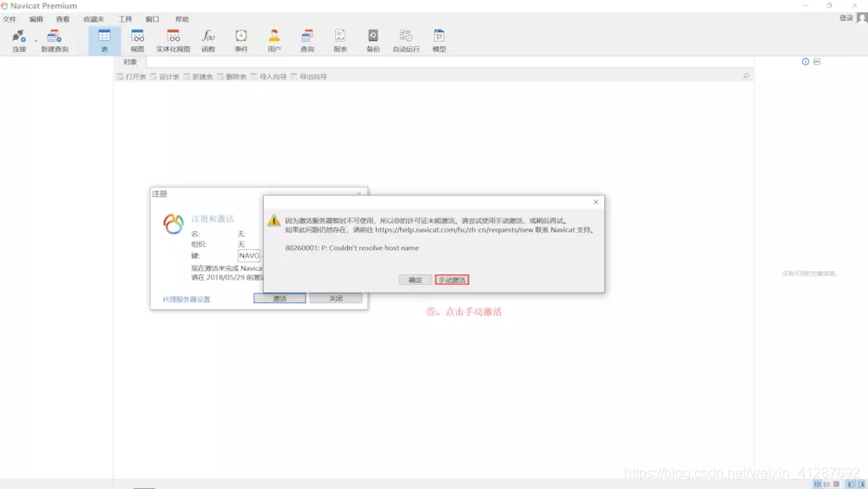Click the NAVO license key field
Image resolution: width=868 pixels, height=489 pixels.
[250, 255]
